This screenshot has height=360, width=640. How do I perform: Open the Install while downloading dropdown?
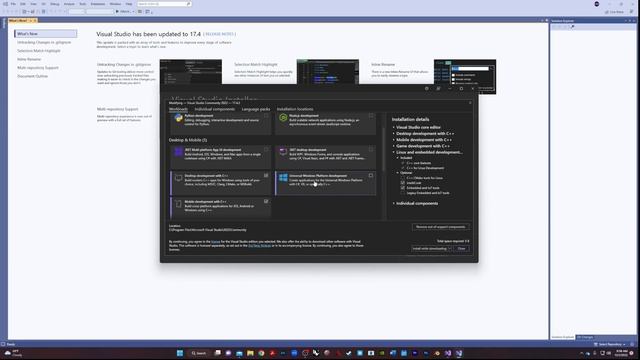pyautogui.click(x=431, y=249)
